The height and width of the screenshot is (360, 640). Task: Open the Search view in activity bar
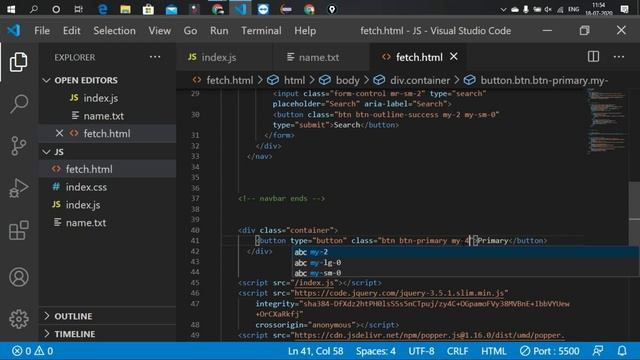click(19, 104)
